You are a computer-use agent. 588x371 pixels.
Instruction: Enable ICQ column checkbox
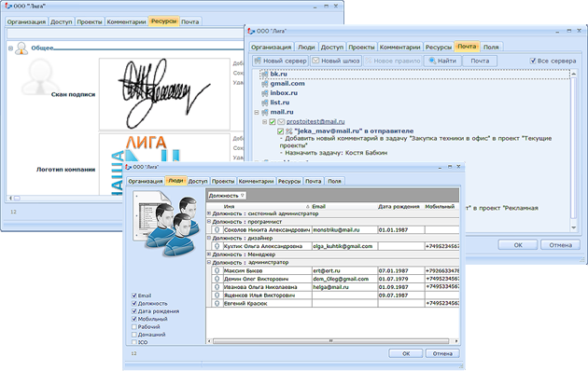click(x=134, y=342)
